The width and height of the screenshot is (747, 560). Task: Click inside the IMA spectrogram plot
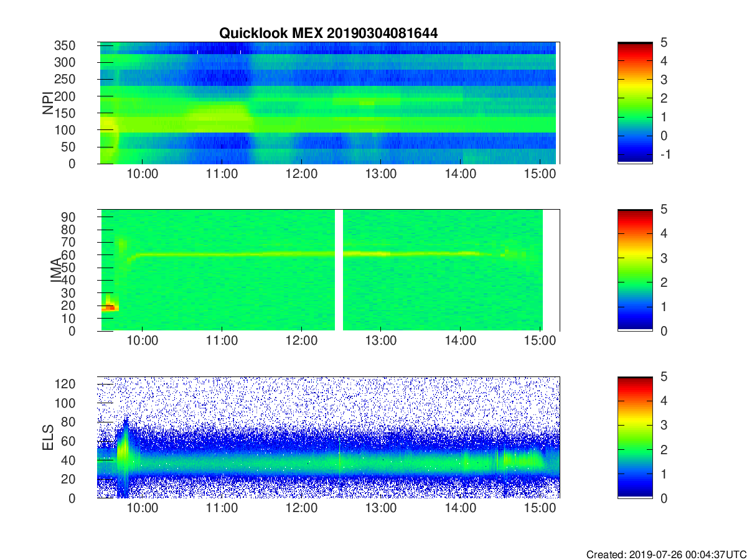[x=329, y=270]
